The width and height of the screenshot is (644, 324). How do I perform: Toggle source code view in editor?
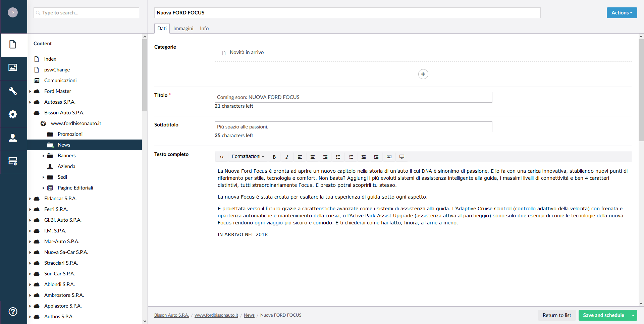(x=222, y=157)
